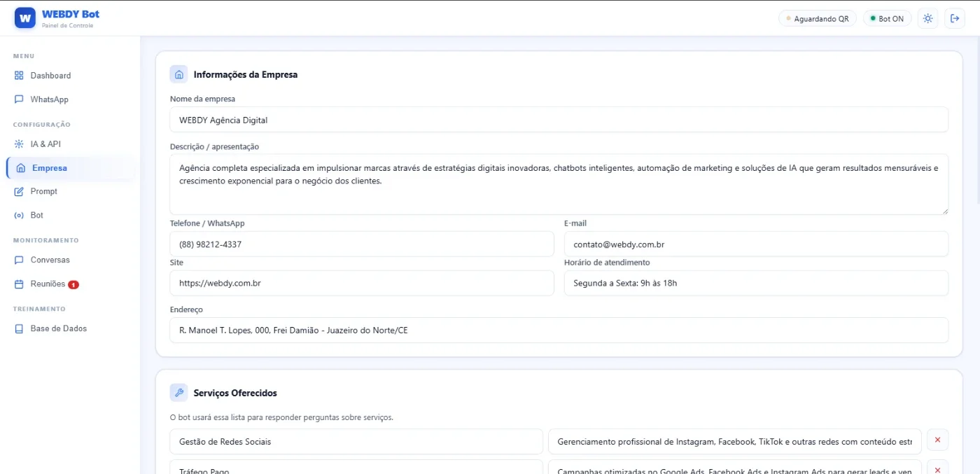Click the Campanhas otimizadas description field

click(735, 467)
